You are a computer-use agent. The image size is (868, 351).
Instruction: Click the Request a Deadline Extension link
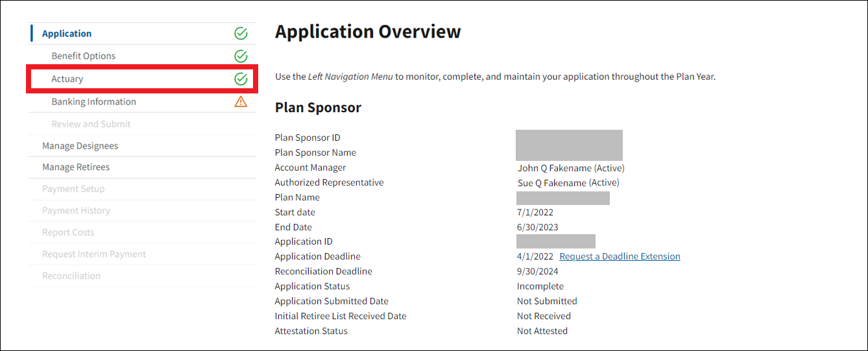pos(620,256)
